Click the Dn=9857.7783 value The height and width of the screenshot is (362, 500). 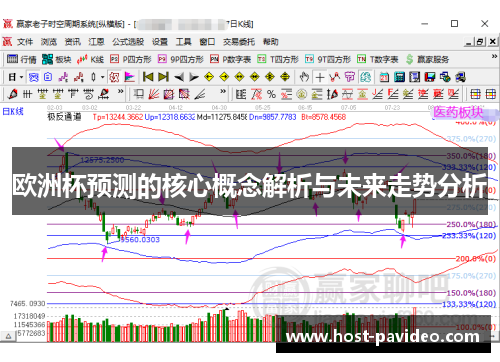pyautogui.click(x=272, y=117)
